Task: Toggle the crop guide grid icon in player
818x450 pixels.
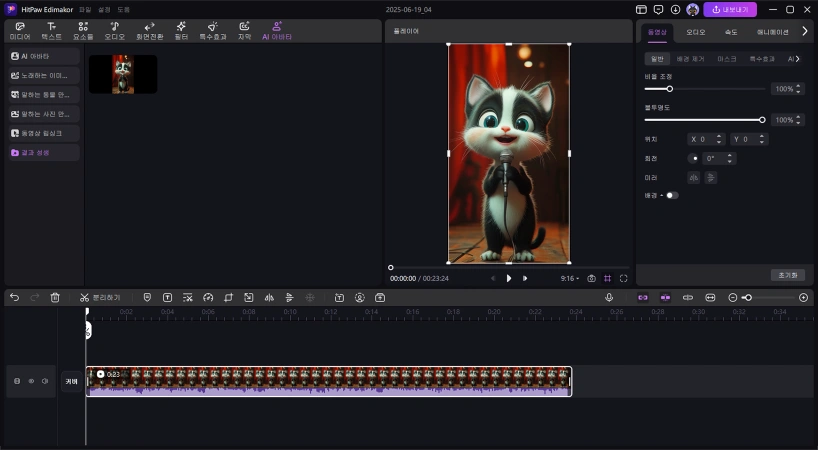Action: pyautogui.click(x=607, y=278)
